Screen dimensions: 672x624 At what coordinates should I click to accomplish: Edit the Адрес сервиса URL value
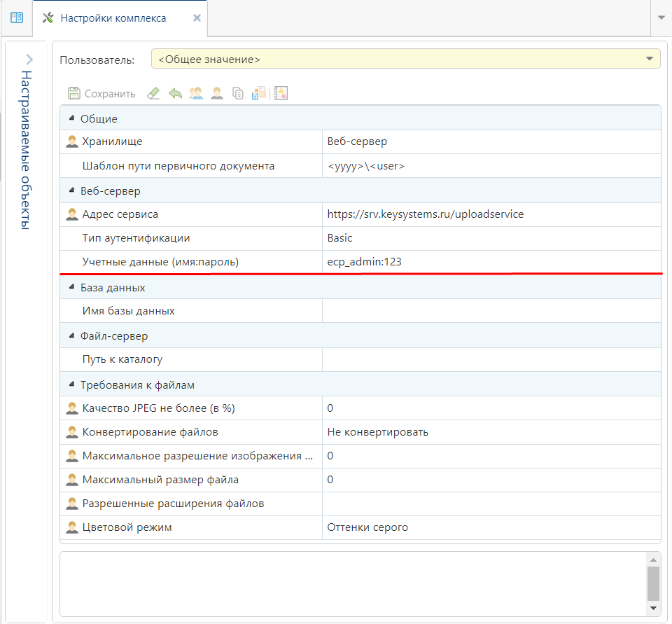491,214
